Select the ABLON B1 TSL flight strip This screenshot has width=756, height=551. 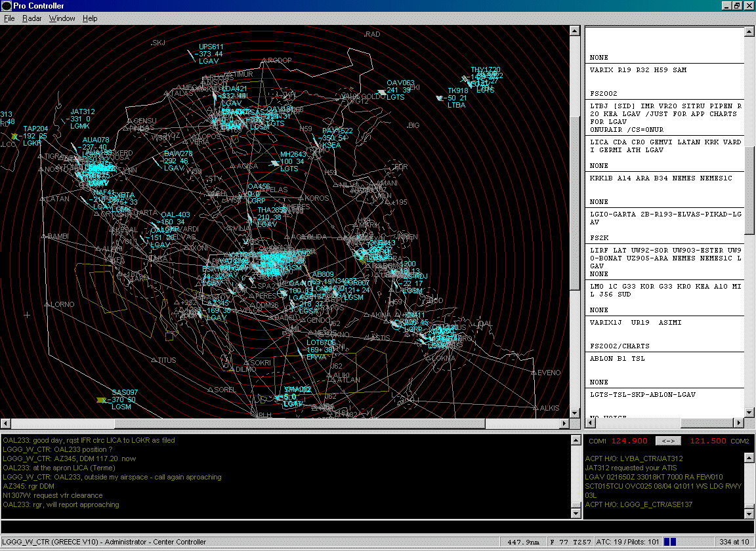664,370
